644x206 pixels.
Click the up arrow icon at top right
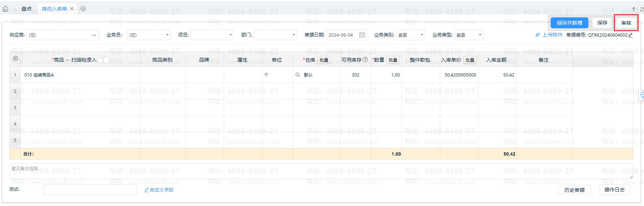tap(634, 9)
